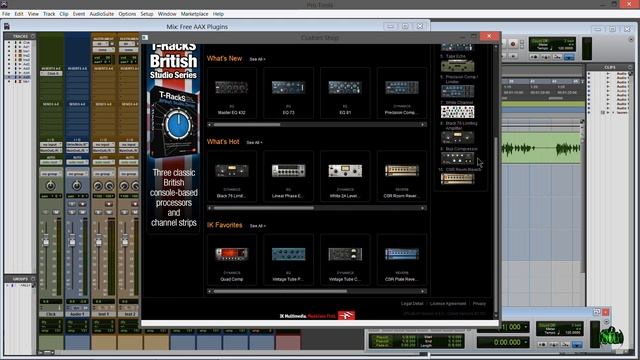The width and height of the screenshot is (640, 360).
Task: Turn the pan knob on Audio 1 track
Action: (76, 186)
